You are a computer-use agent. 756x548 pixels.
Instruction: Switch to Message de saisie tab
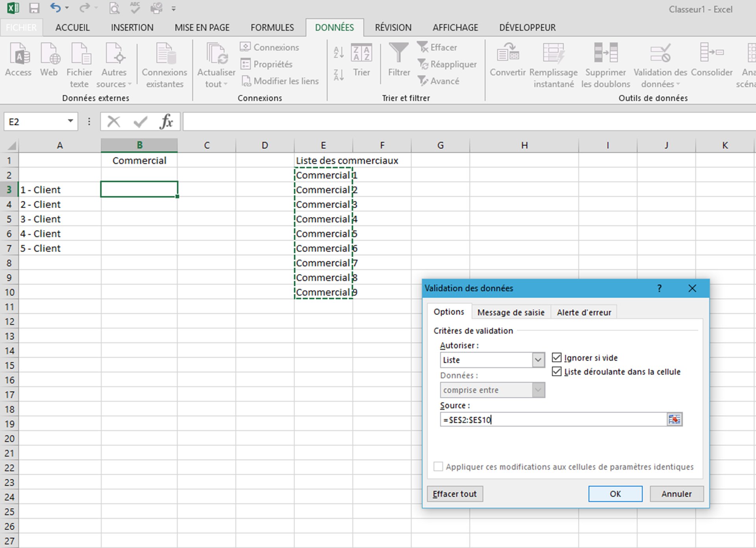pyautogui.click(x=511, y=312)
